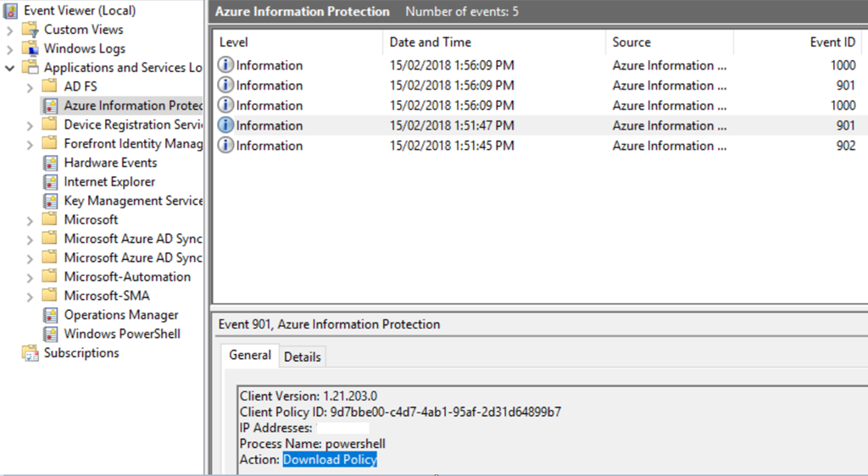Click the Windows PowerShell log icon
Viewport: 868px width, 476px height.
pos(50,334)
